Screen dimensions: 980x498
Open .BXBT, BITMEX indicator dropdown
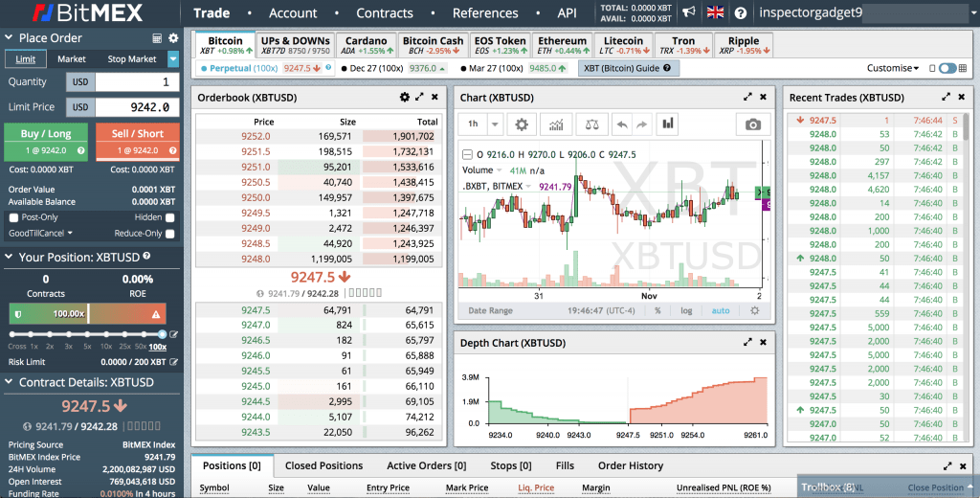pos(528,186)
